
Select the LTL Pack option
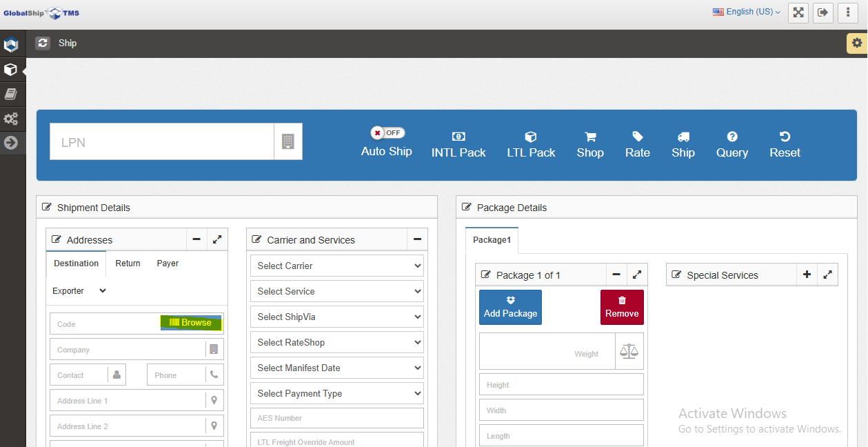pyautogui.click(x=530, y=143)
